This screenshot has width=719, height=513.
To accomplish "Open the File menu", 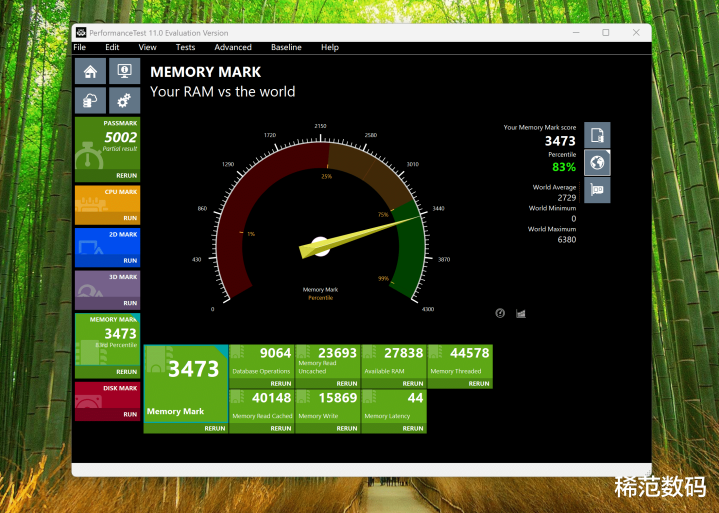I will pyautogui.click(x=80, y=47).
